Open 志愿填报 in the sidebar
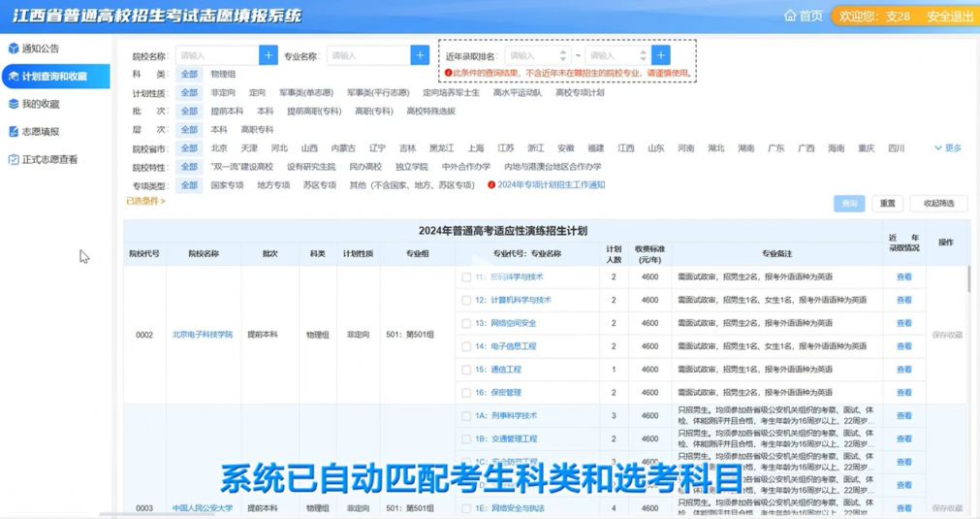The width and height of the screenshot is (980, 519). tap(41, 131)
